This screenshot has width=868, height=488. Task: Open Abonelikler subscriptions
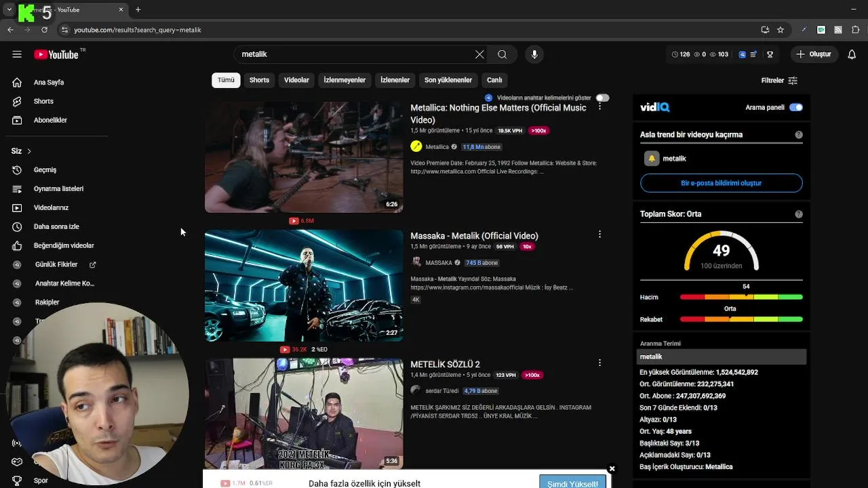50,120
